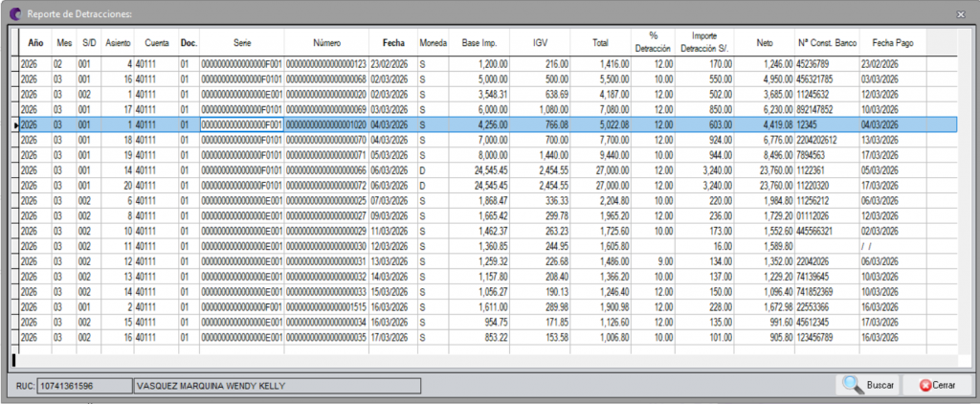Click the Total column header
This screenshot has height=404, width=980.
coord(601,43)
